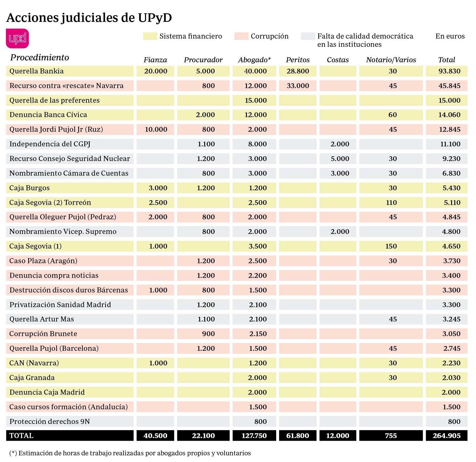Click the 93.830 total for Querella Bankia
Viewport: 476px width, 462px height.
click(x=449, y=71)
